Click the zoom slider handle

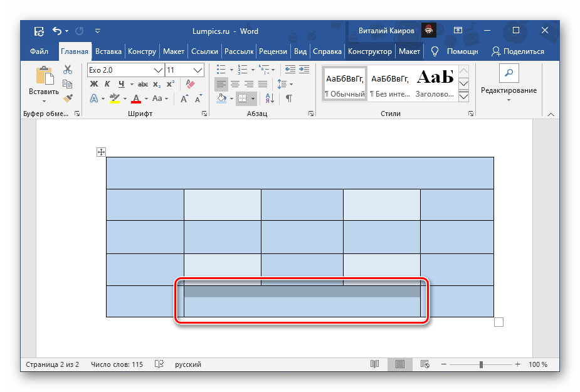tap(481, 364)
